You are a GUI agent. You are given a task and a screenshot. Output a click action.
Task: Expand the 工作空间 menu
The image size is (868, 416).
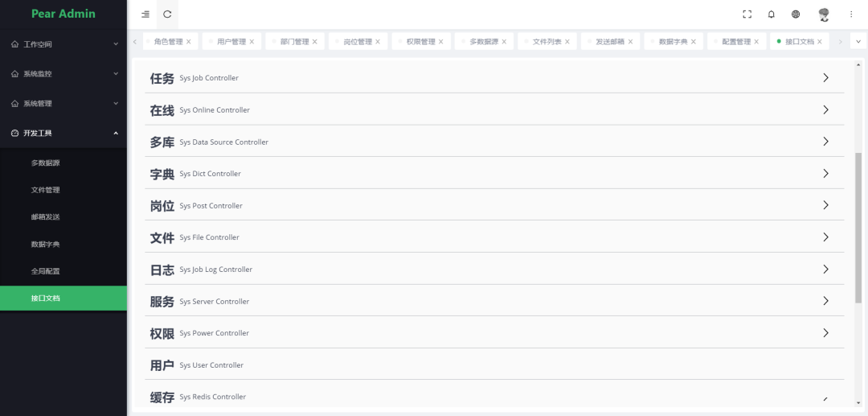116,44
